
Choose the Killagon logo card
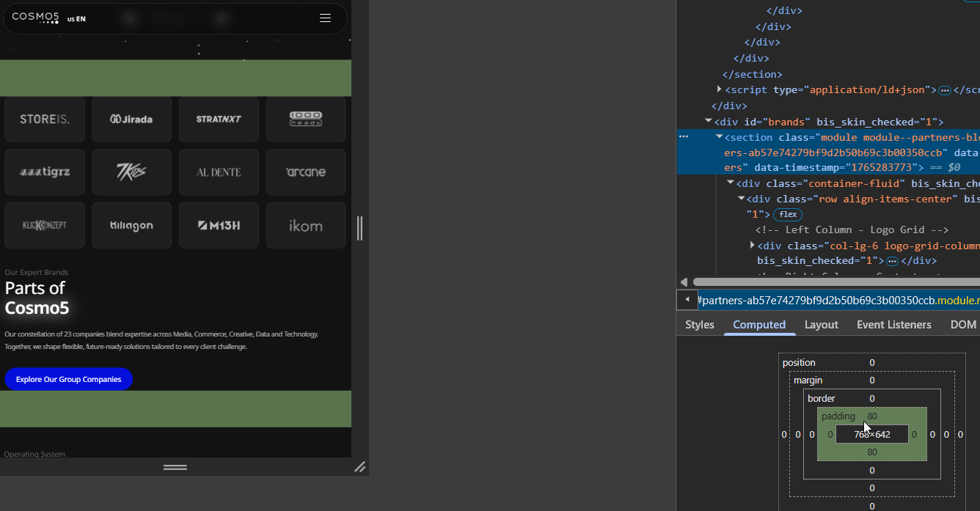click(132, 225)
